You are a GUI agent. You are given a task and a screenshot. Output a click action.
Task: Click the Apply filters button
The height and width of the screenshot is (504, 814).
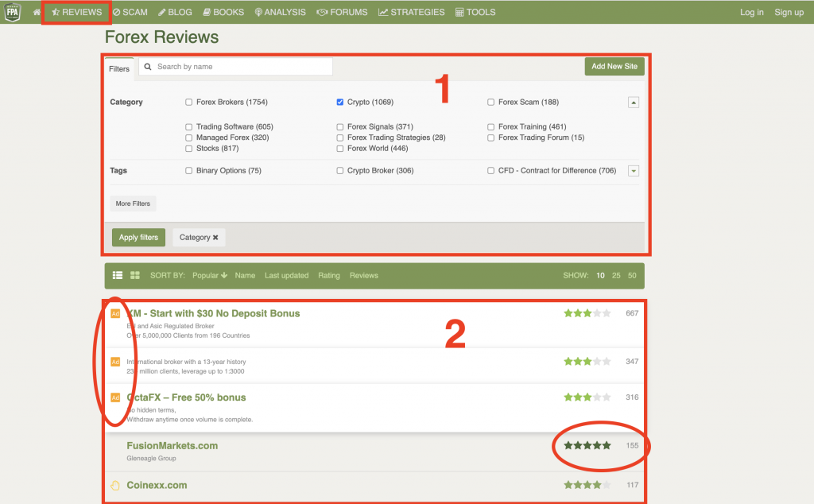[x=138, y=237]
